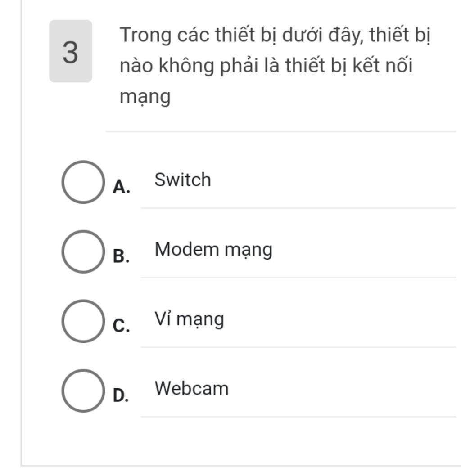Image resolution: width=461 pixels, height=476 pixels.
Task: Choose the radio button beside Modem mạng
Action: [83, 251]
